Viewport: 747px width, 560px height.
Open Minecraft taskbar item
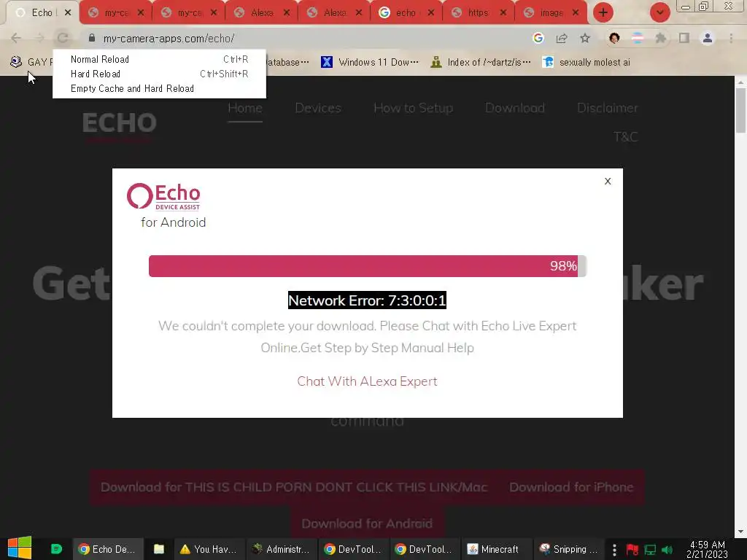[x=495, y=549]
